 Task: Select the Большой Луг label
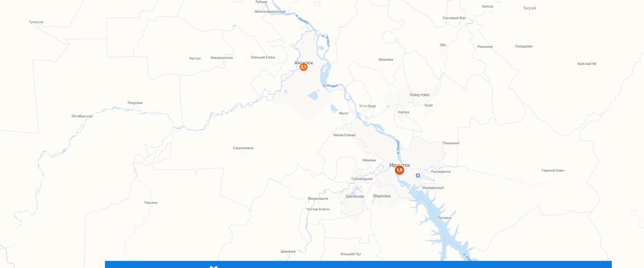pyautogui.click(x=352, y=254)
